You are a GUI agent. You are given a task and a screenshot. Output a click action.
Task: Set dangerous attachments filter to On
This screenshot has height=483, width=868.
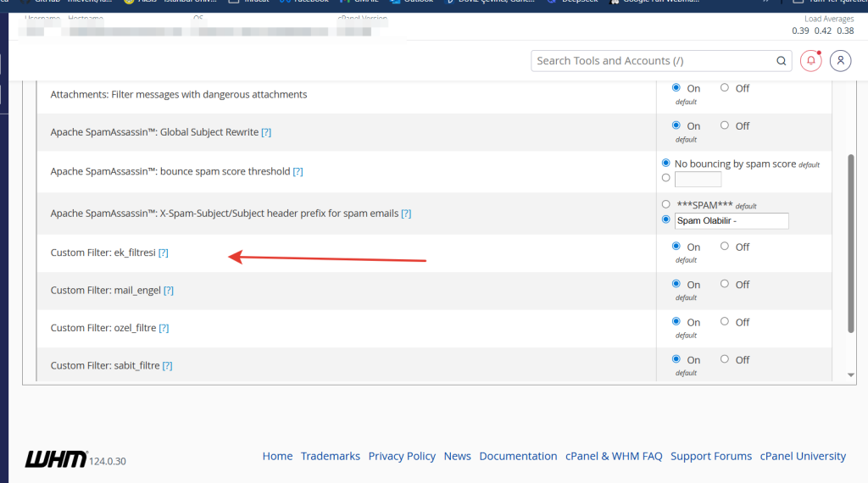[676, 87]
